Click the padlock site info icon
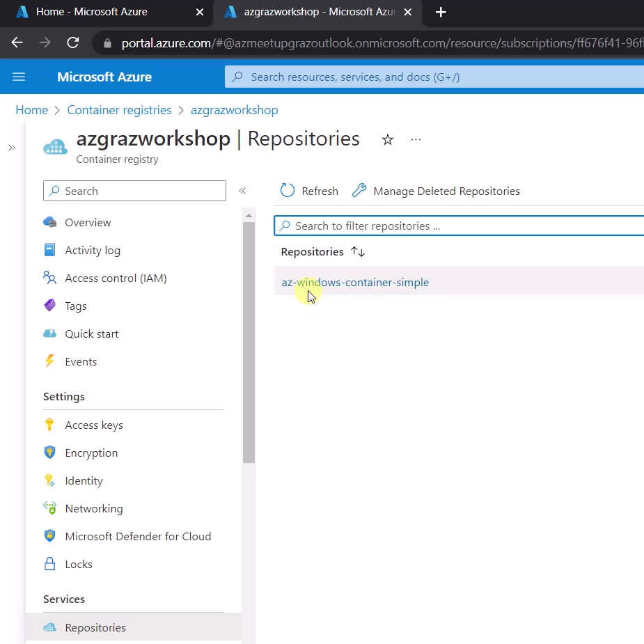The image size is (644, 644). [108, 43]
